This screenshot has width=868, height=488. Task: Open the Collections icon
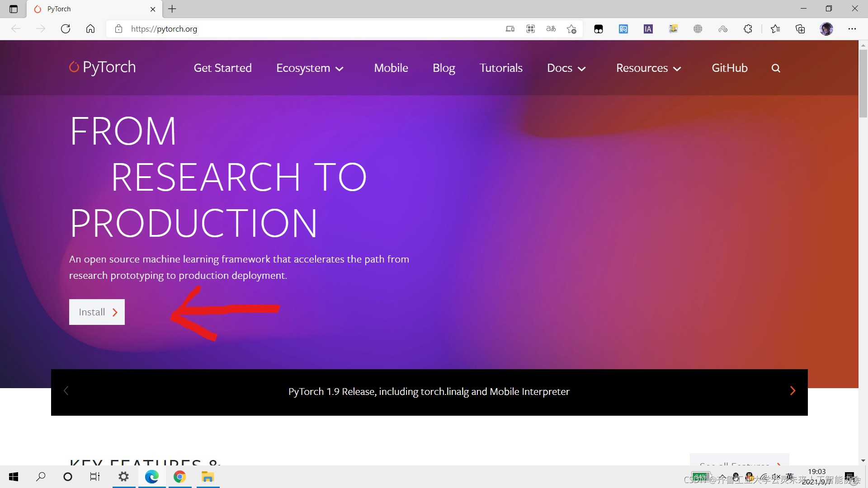800,29
